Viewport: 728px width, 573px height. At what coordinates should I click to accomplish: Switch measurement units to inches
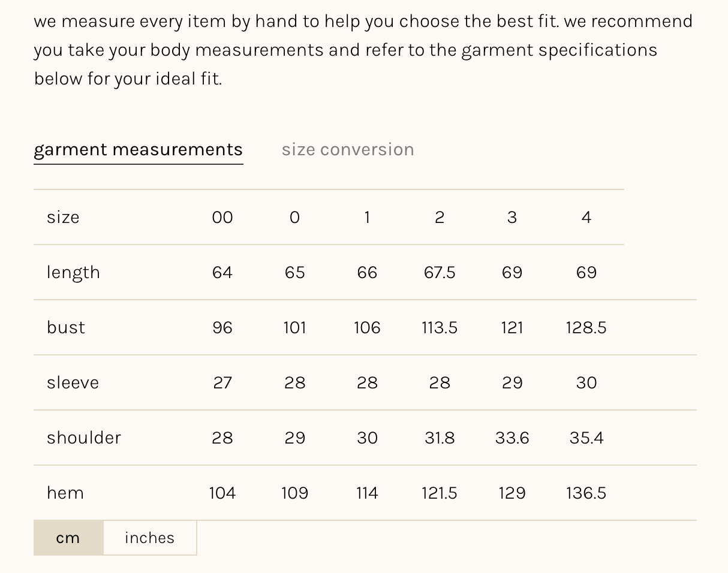click(150, 538)
